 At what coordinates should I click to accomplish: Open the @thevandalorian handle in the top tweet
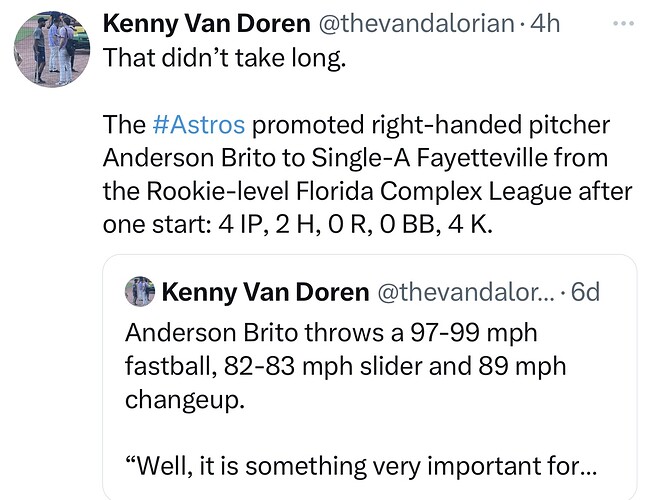click(x=416, y=23)
